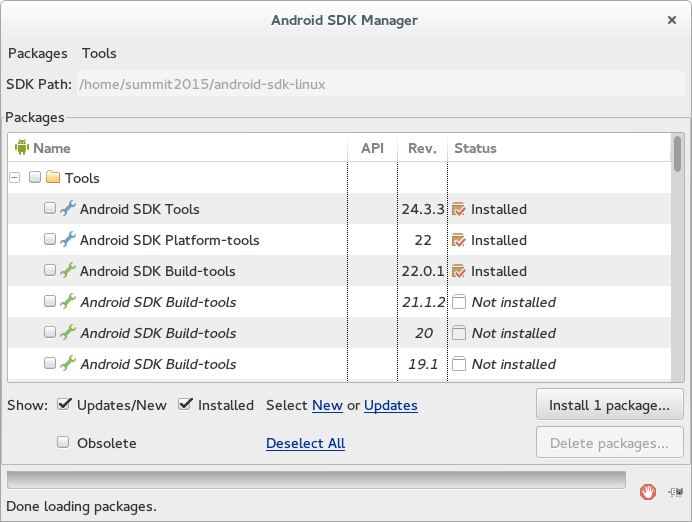The image size is (692, 522).
Task: Click the installed status icon for Platform-tools
Action: 459,240
